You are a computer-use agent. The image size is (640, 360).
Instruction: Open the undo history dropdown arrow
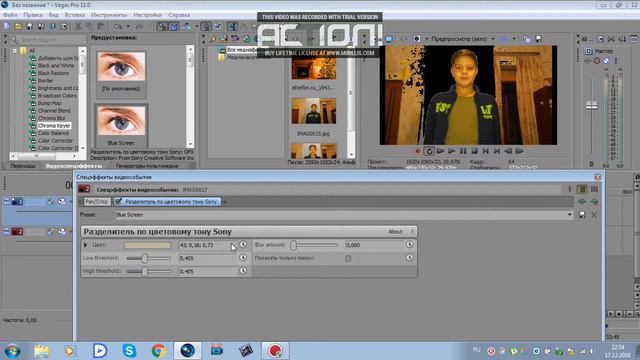[128, 27]
